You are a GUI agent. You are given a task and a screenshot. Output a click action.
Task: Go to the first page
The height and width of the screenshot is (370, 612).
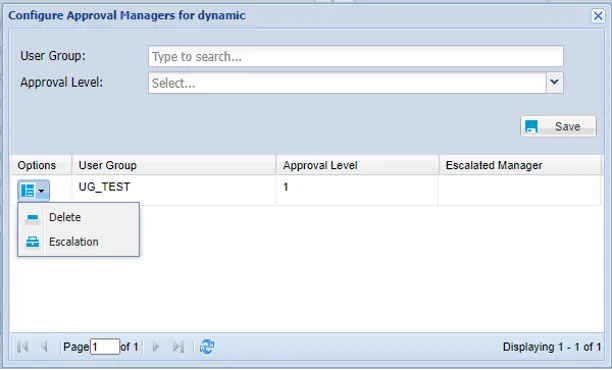23,347
